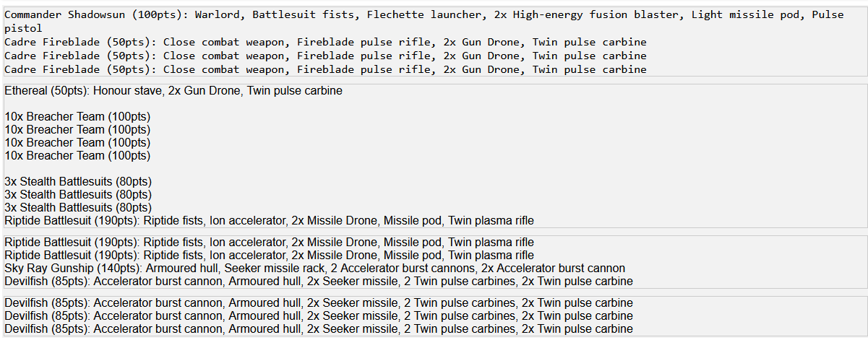This screenshot has height=340, width=868.
Task: Click the third Cadre Fireblade entry
Action: 325,69
